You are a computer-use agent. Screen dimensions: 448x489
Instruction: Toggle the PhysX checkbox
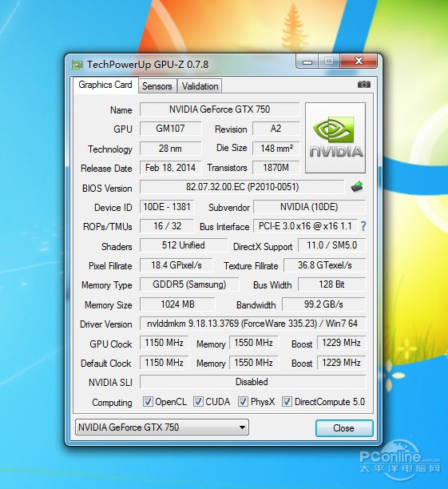(244, 402)
